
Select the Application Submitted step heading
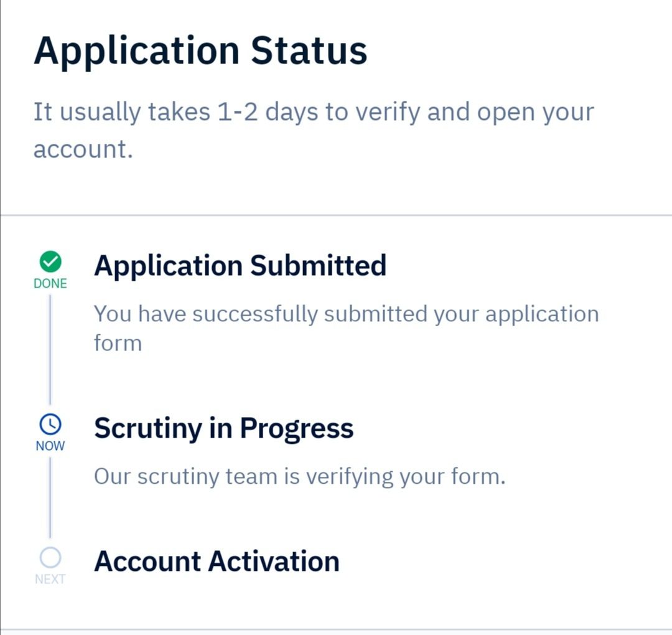click(240, 266)
